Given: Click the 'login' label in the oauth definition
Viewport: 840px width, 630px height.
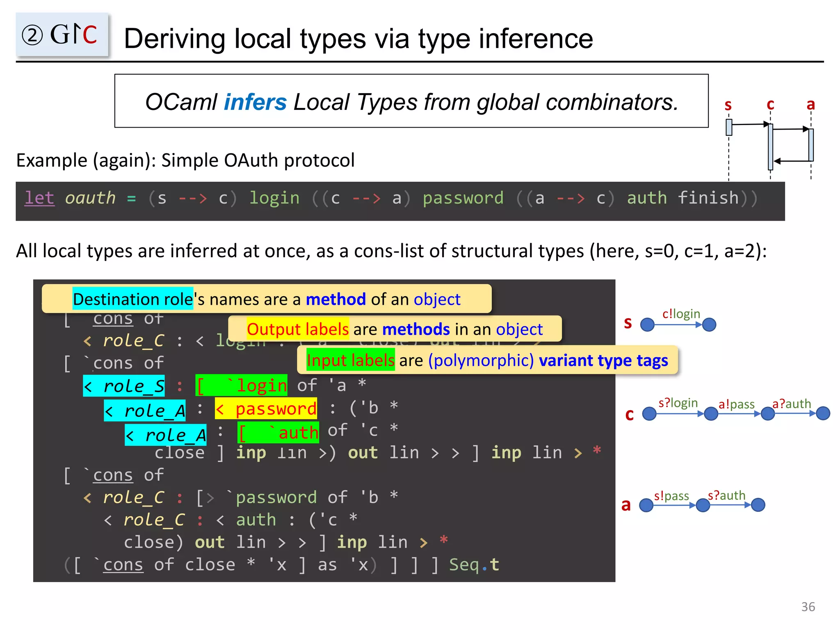Looking at the screenshot, I should (275, 199).
